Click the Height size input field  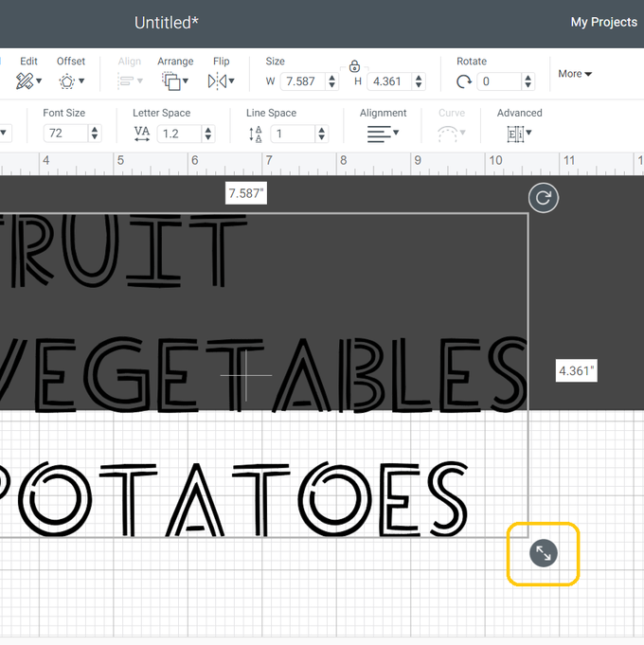[388, 81]
